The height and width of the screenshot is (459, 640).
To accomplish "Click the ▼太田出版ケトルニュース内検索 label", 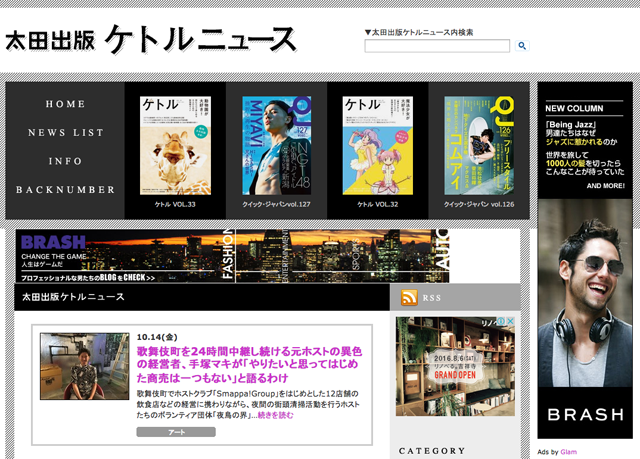I will tap(419, 32).
